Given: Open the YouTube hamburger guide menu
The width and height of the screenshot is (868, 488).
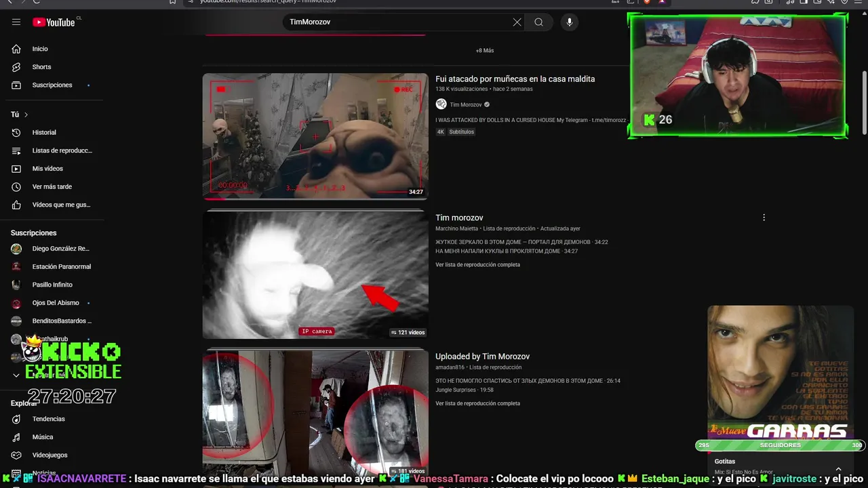Looking at the screenshot, I should coord(16,22).
